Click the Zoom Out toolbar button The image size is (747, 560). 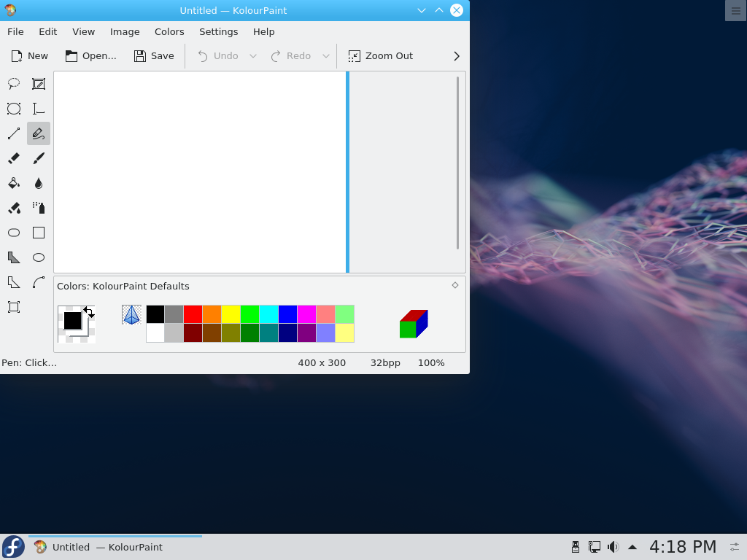point(381,55)
